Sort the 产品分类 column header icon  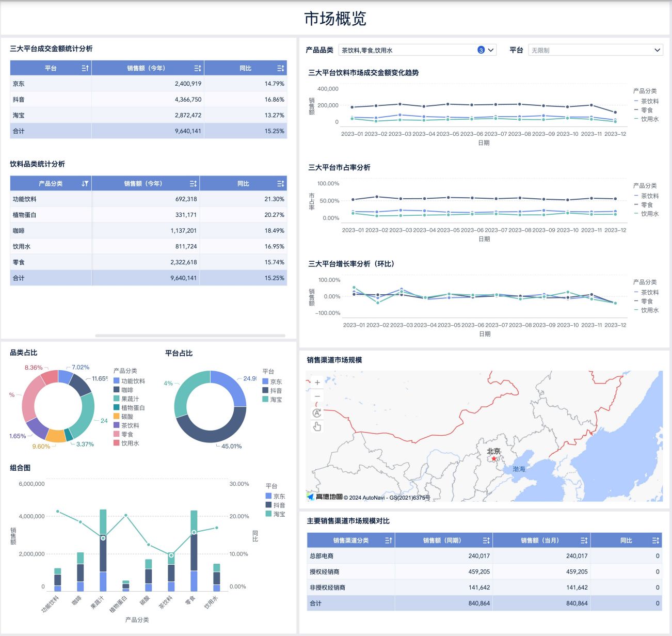(85, 183)
